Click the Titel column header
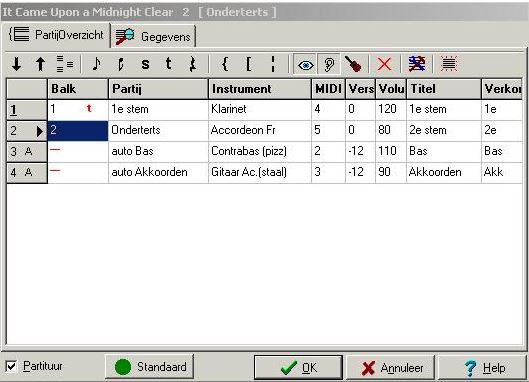The width and height of the screenshot is (529, 382). point(444,89)
